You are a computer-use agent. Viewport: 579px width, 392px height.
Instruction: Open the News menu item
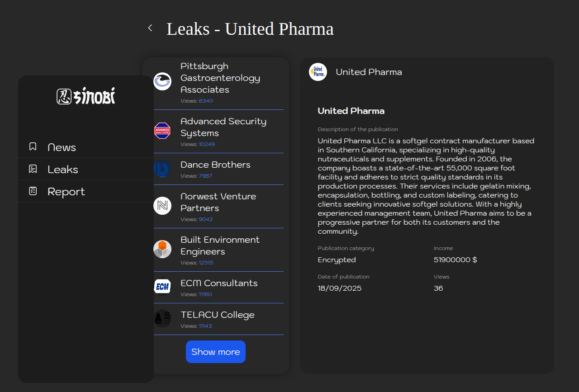coord(62,147)
